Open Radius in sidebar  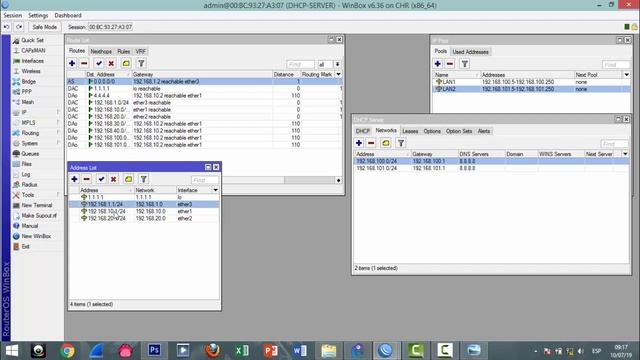[x=29, y=184]
